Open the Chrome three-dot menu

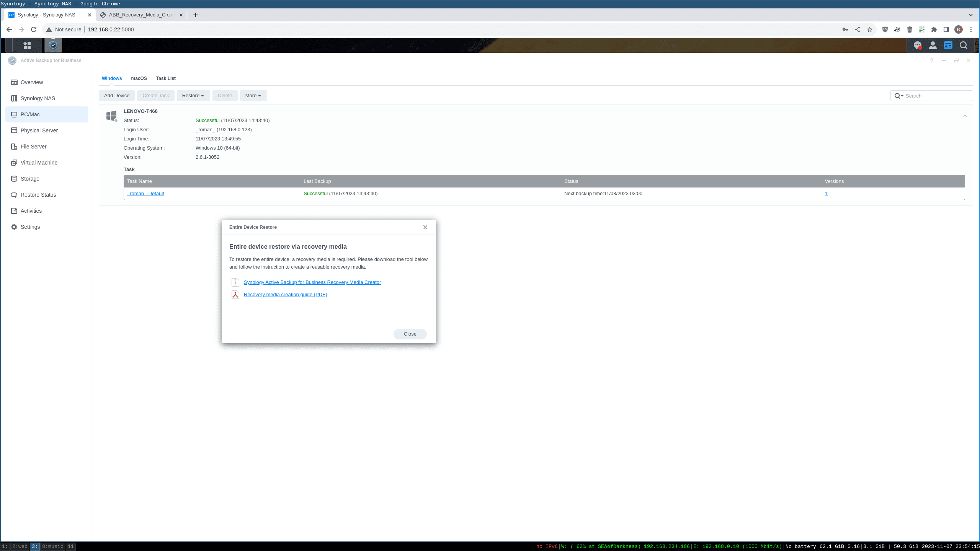[971, 29]
